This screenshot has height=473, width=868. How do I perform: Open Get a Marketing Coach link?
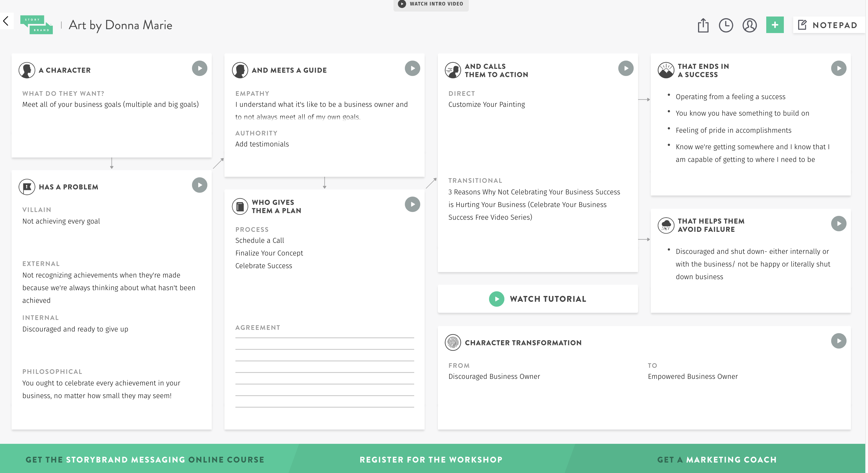[x=717, y=460]
